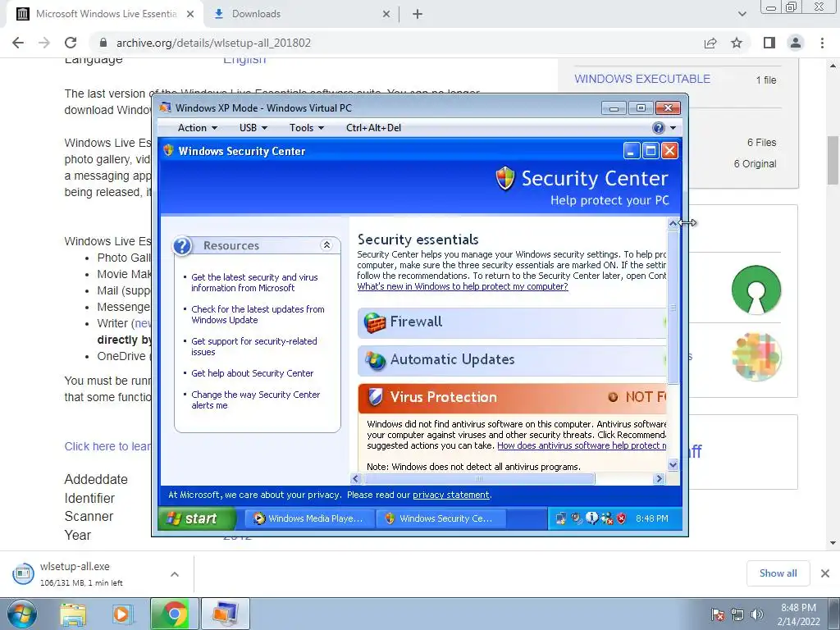Screen dimensions: 840x630
Task: Open Get help about Security Center
Action: point(253,373)
